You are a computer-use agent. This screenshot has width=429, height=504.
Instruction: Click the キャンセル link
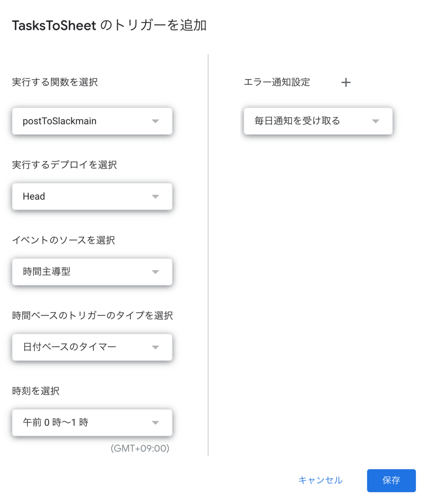(320, 480)
